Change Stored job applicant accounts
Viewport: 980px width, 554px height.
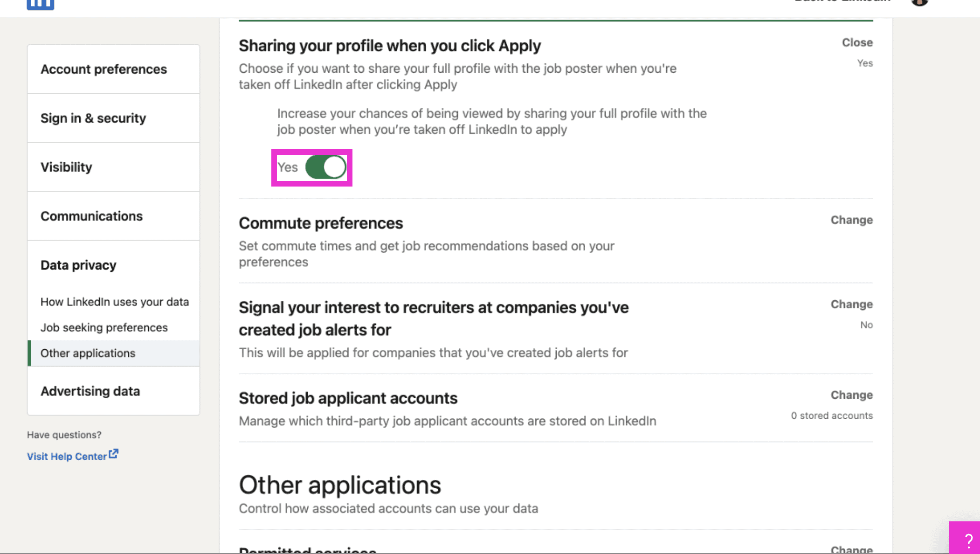(x=851, y=395)
